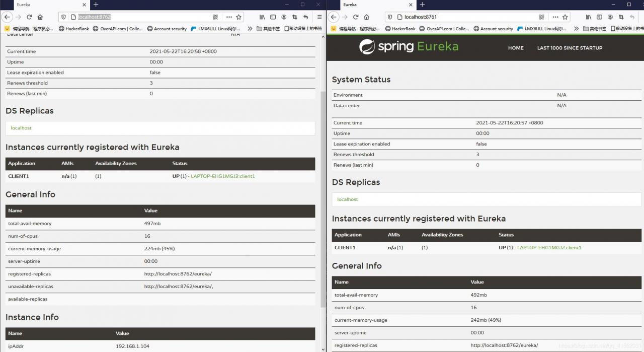The width and height of the screenshot is (644, 352).
Task: Open localhost DS replica link in 8761 window
Action: point(348,199)
